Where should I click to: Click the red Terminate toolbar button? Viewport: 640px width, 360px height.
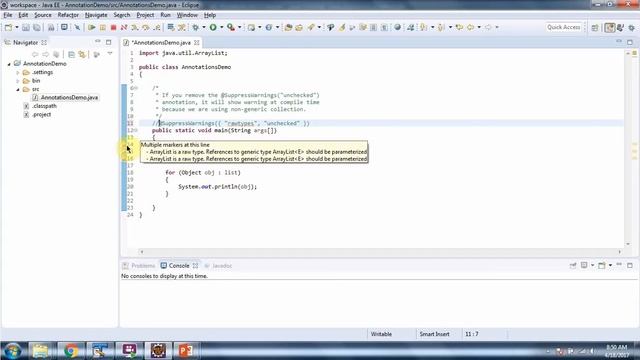pyautogui.click(x=113, y=27)
